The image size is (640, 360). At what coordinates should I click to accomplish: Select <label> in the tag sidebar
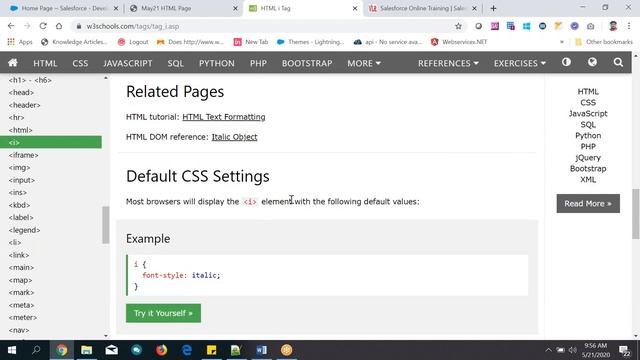(x=21, y=218)
